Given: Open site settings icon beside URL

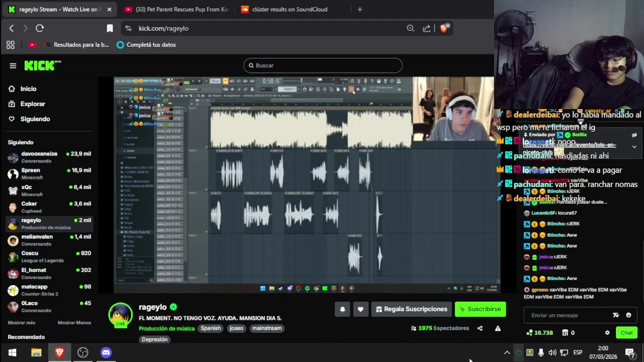Looking at the screenshot, I should point(128,28).
